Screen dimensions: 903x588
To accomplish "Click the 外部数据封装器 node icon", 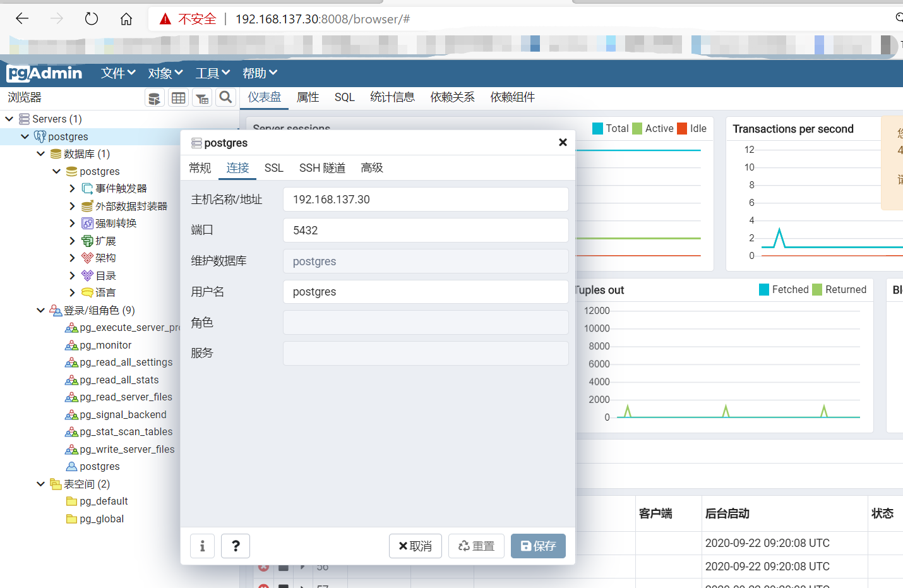I will point(87,206).
